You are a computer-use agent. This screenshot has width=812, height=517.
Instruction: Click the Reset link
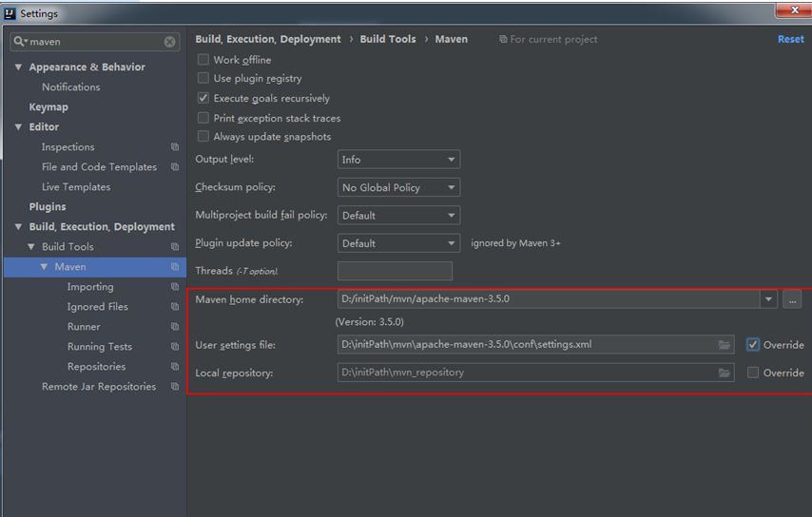(790, 39)
